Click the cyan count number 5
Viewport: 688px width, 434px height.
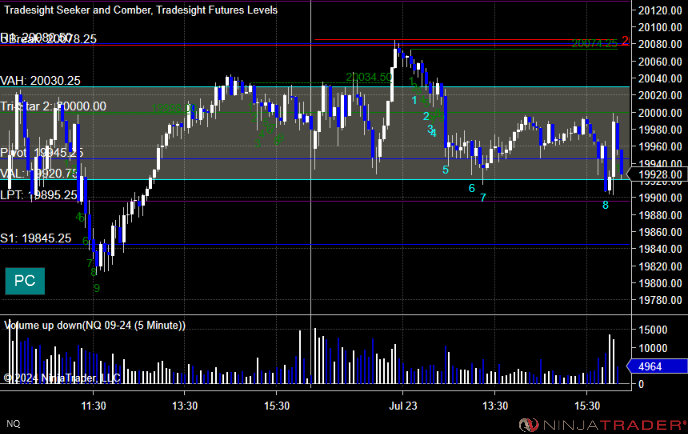(445, 170)
